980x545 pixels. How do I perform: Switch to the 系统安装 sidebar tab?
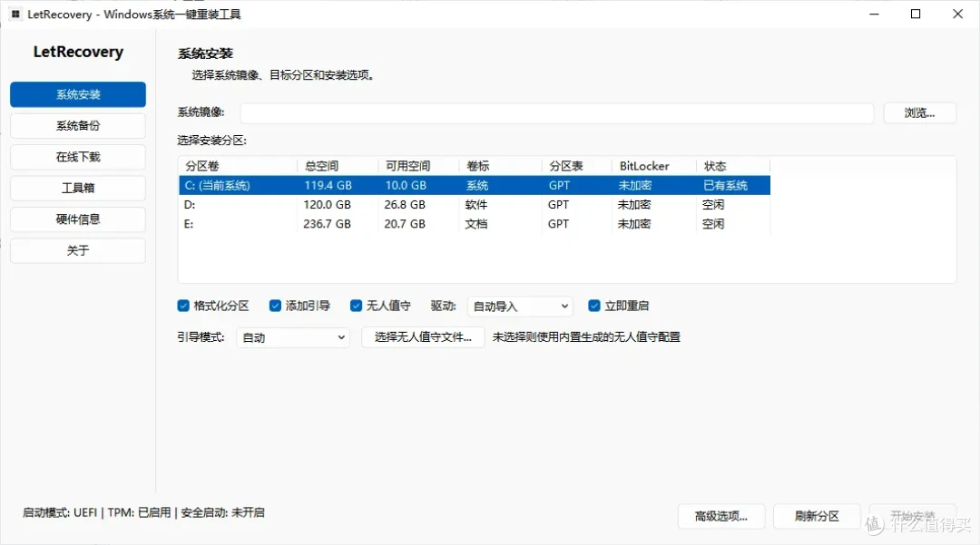coord(78,94)
